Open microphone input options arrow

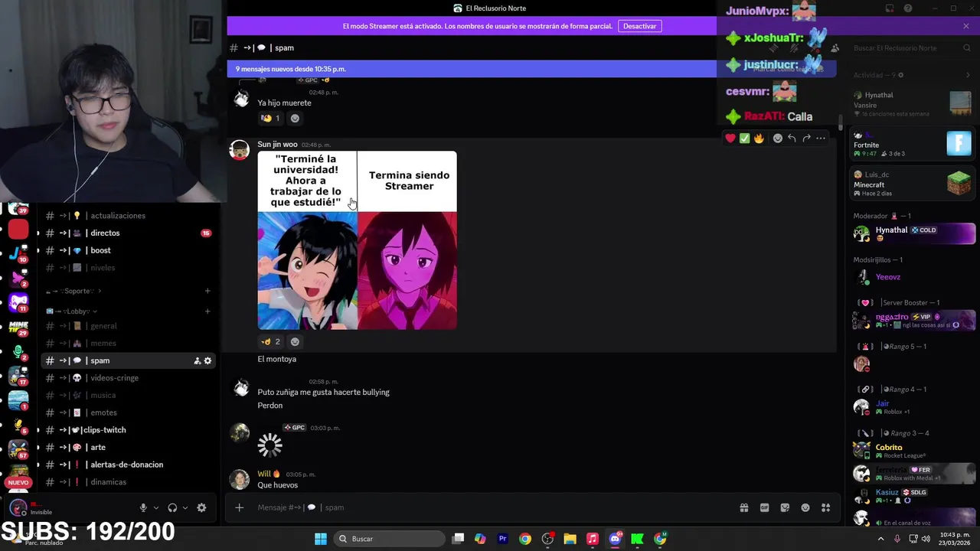tap(155, 507)
